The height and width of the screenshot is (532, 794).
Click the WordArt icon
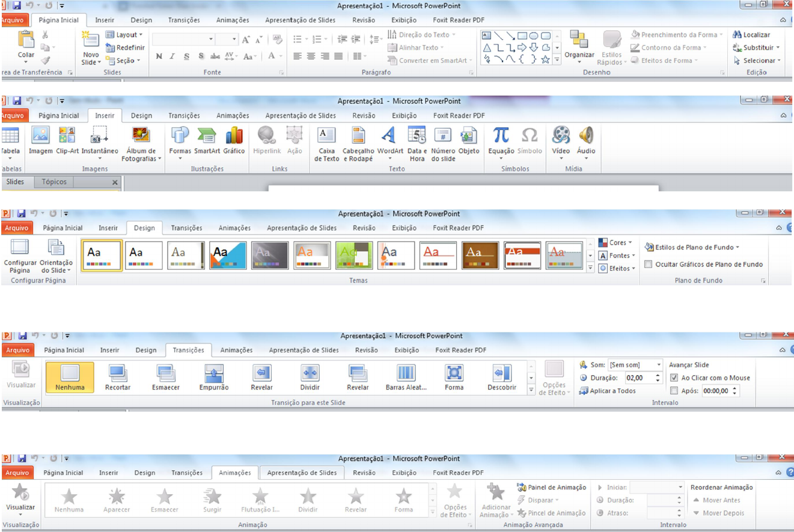point(389,135)
